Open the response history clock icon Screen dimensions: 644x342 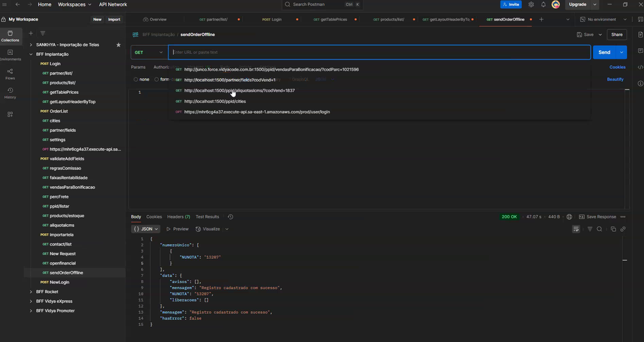pos(231,217)
